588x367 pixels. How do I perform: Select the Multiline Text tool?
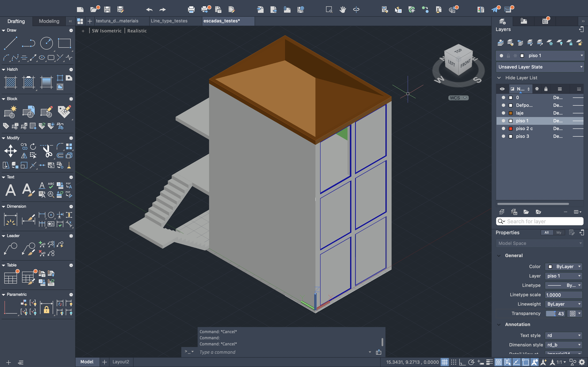10,190
